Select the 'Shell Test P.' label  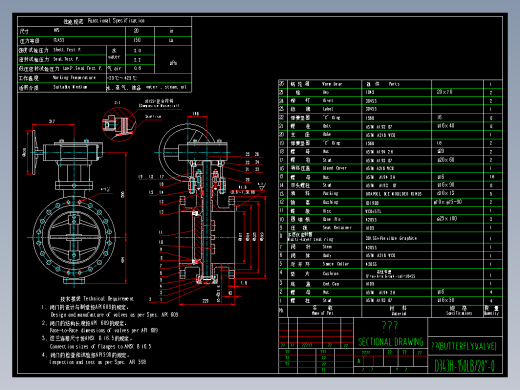(67, 50)
